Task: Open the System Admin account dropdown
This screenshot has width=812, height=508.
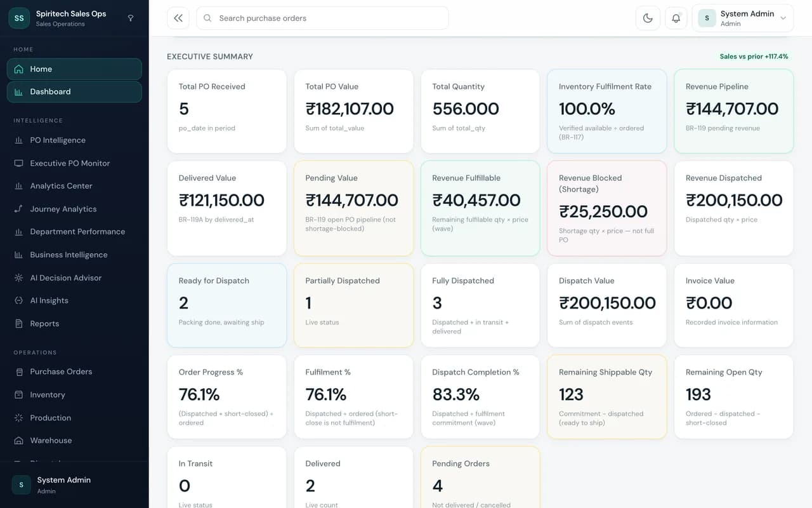Action: pyautogui.click(x=743, y=18)
